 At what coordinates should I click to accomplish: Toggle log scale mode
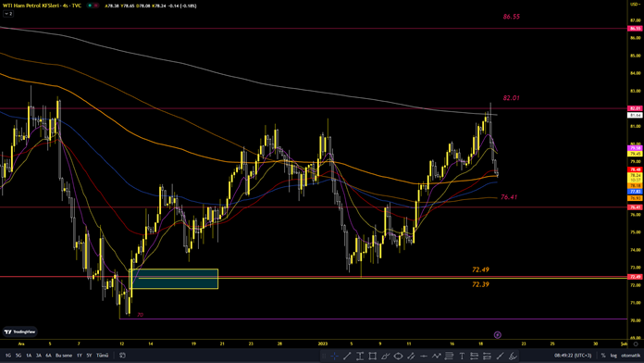pyautogui.click(x=613, y=356)
